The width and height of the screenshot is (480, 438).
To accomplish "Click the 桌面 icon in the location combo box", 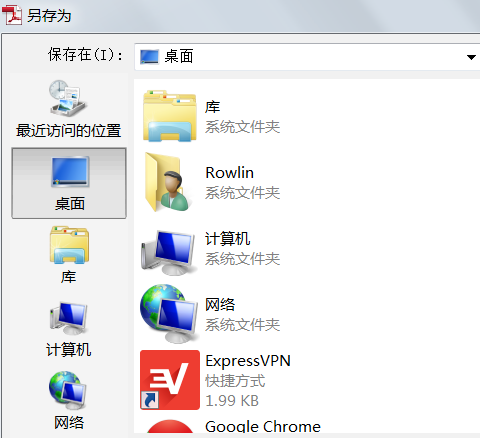I will tap(149, 57).
